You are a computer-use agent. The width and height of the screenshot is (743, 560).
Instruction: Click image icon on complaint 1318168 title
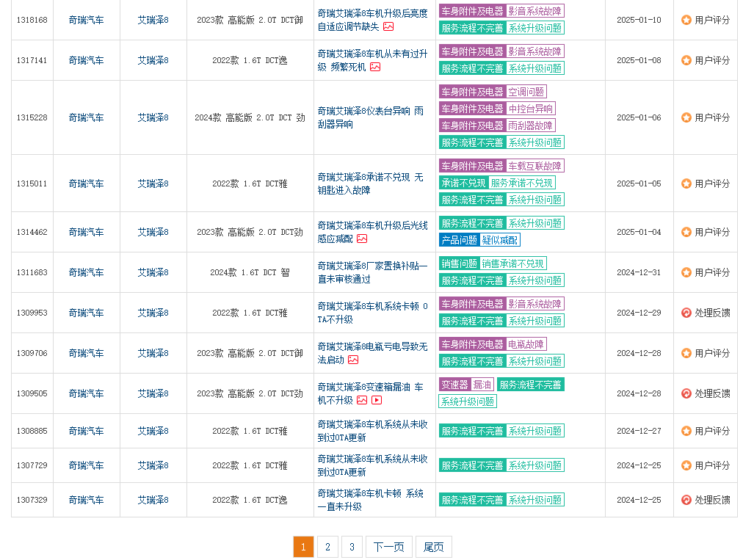click(x=388, y=26)
